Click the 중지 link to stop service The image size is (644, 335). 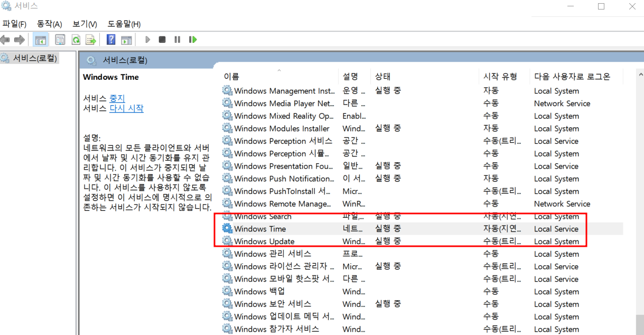point(117,98)
